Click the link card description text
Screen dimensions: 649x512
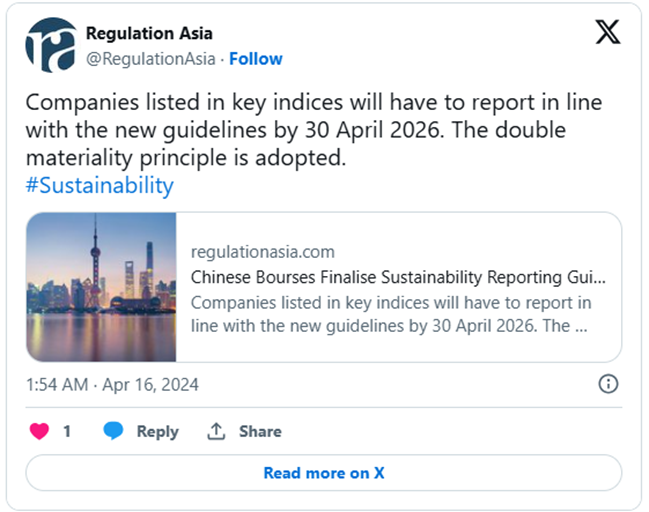(x=390, y=314)
